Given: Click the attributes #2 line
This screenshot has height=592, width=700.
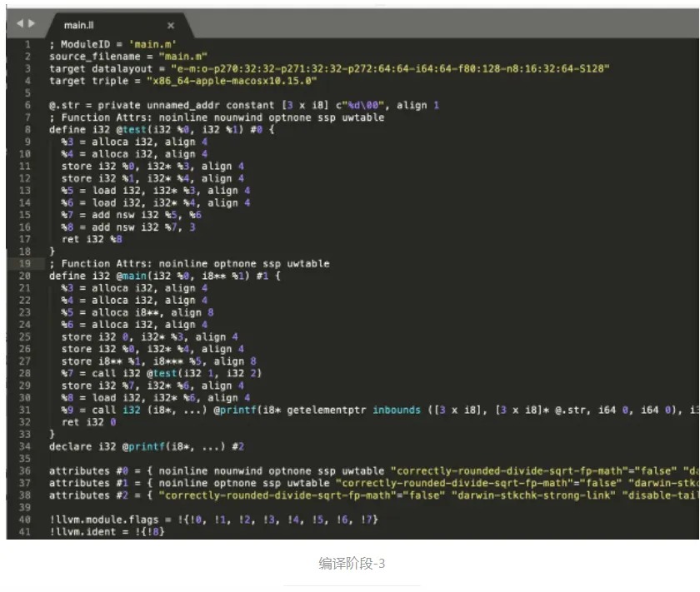Looking at the screenshot, I should click(x=374, y=495).
